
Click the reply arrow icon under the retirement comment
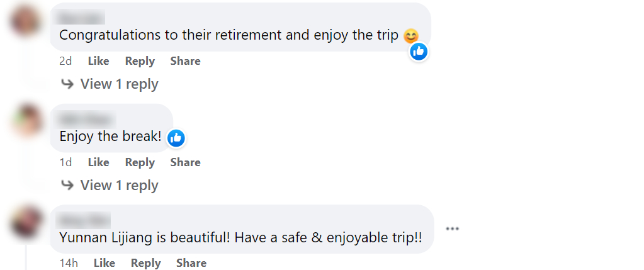(x=67, y=84)
